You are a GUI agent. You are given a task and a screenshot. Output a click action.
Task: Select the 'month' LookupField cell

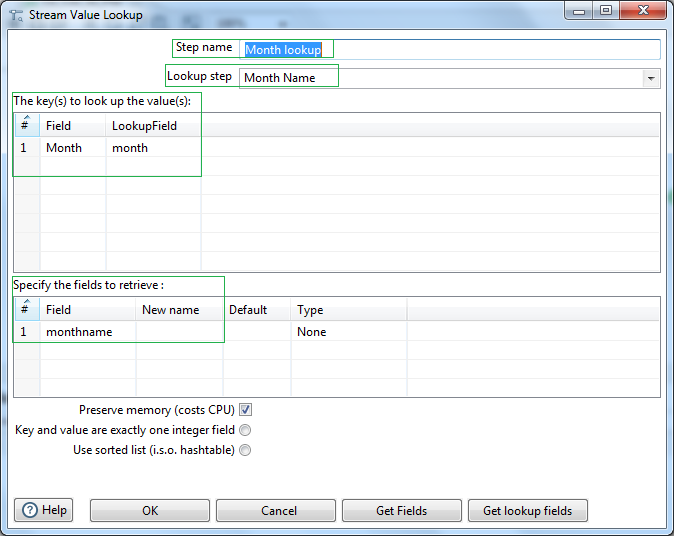(x=153, y=147)
